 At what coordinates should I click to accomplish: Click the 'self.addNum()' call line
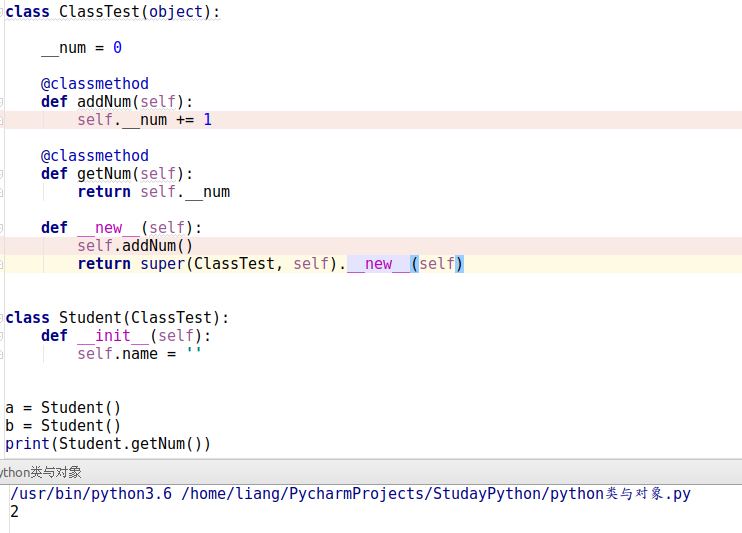(135, 246)
